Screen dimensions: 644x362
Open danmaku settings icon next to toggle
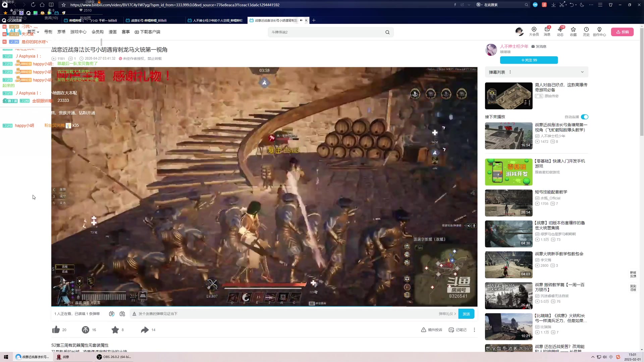tap(122, 314)
